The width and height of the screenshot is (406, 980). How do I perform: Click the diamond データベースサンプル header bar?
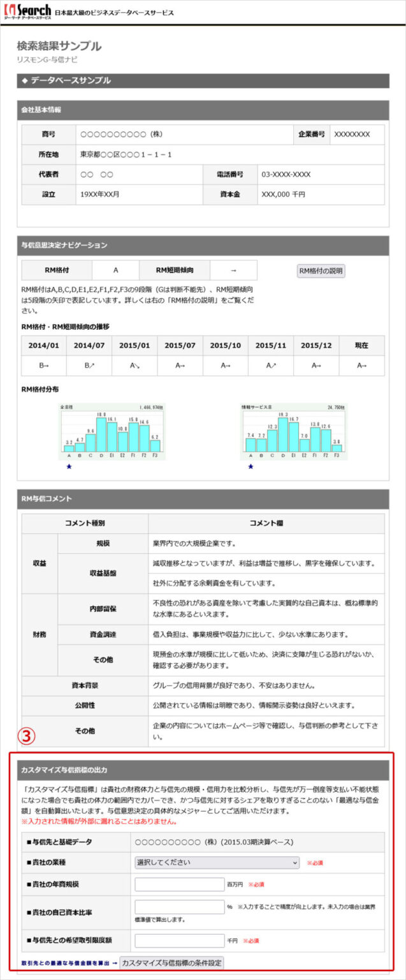click(x=203, y=80)
